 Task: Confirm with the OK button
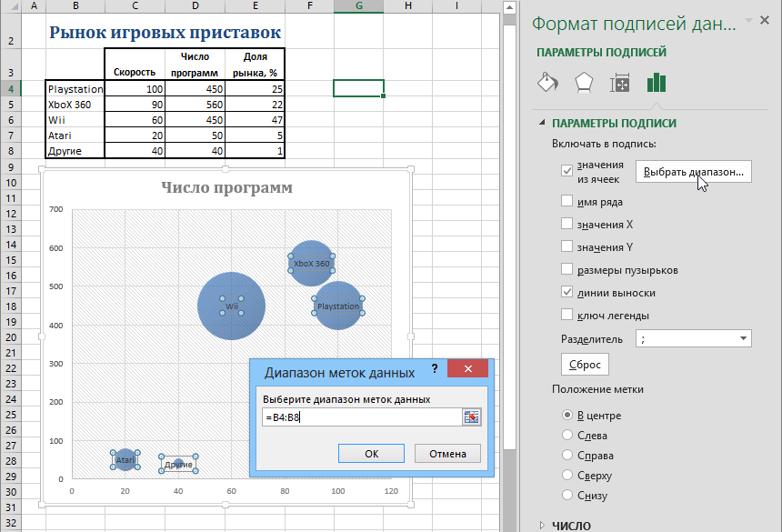click(x=371, y=454)
